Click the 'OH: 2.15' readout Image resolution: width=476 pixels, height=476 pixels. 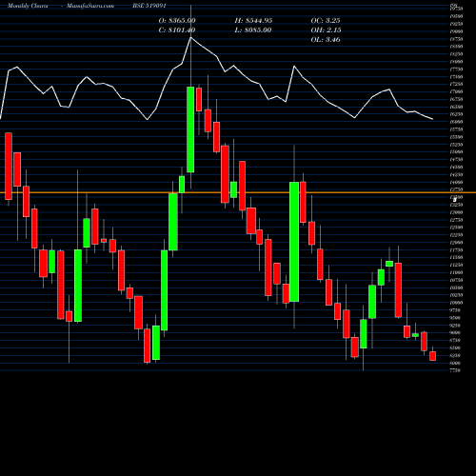pyautogui.click(x=326, y=30)
